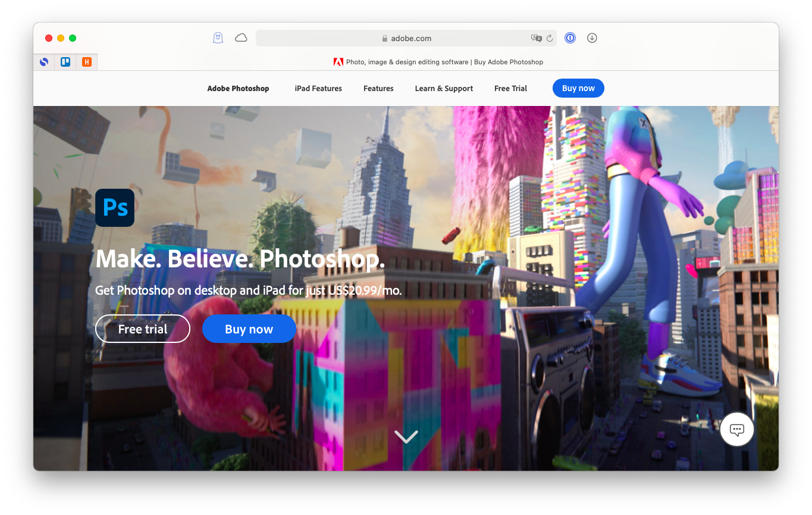This screenshot has height=515, width=812.
Task: Reload the page with the refresh icon
Action: tap(550, 38)
